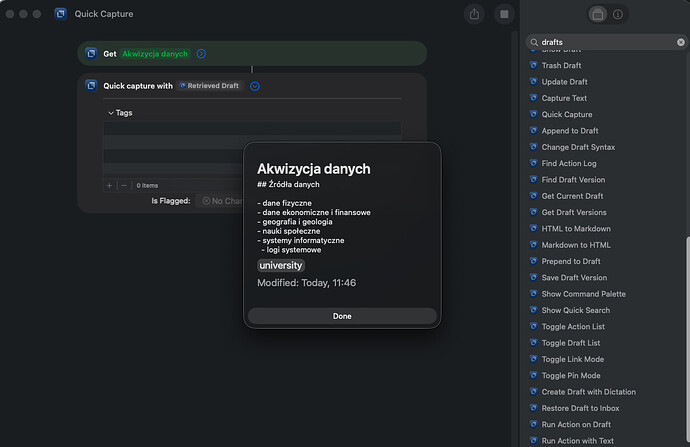This screenshot has height=447, width=690.
Task: Select the Prepend to Draft action
Action: click(x=571, y=261)
